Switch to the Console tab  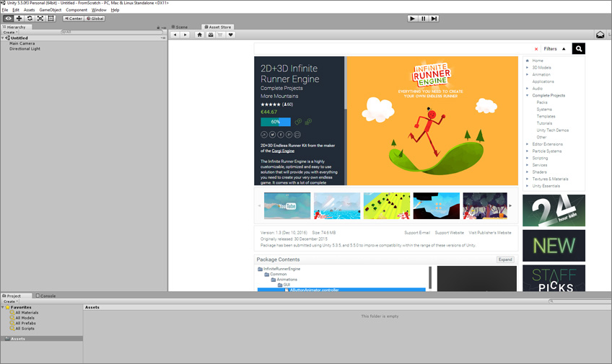click(x=45, y=296)
